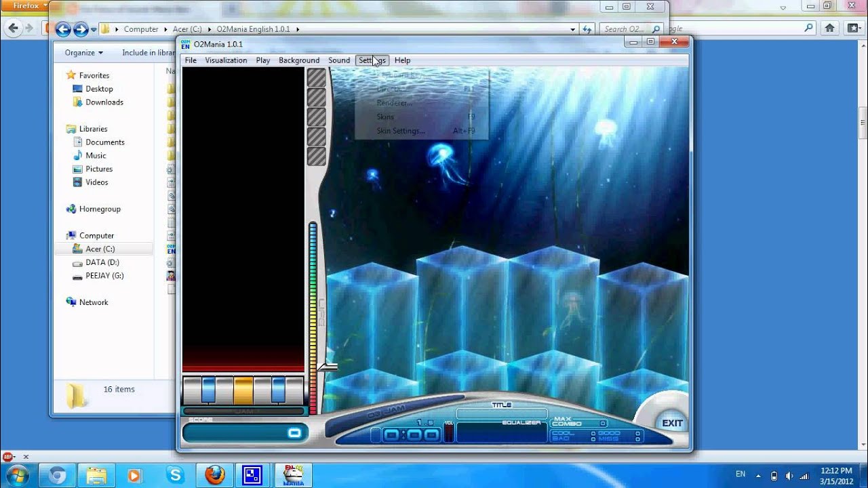Open Pictures library in sidebar
This screenshot has height=488, width=868.
click(99, 169)
